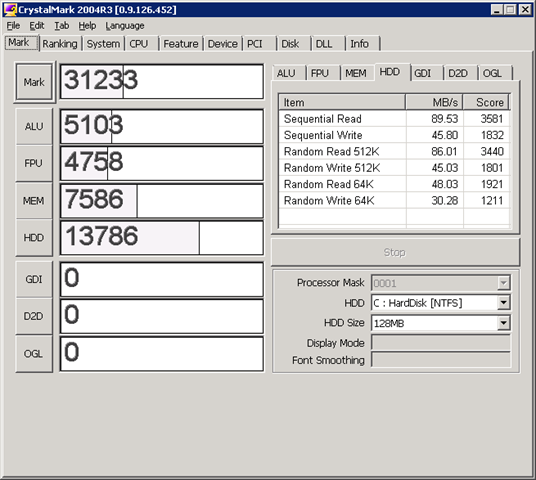The width and height of the screenshot is (536, 480).
Task: Show the MEM results sub-tab
Action: [356, 73]
